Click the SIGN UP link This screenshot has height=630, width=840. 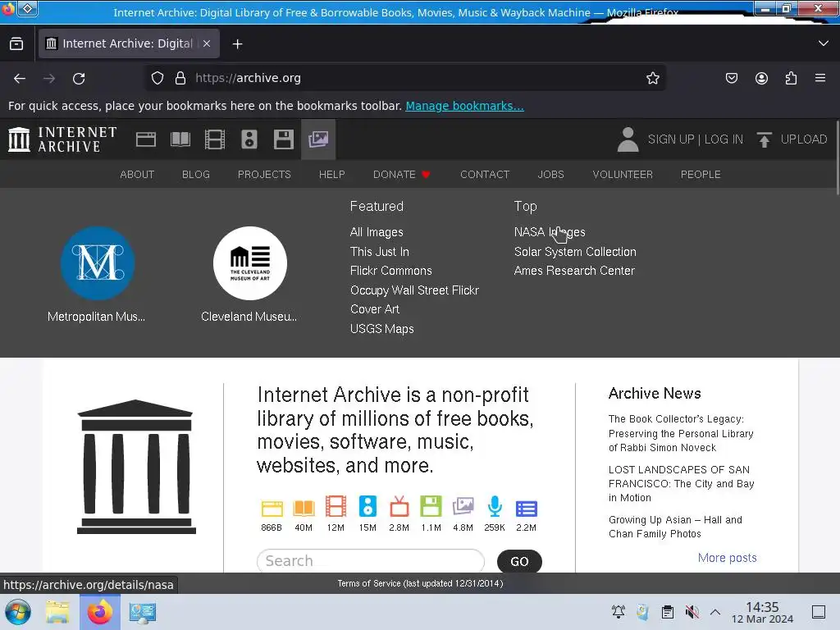coord(671,139)
